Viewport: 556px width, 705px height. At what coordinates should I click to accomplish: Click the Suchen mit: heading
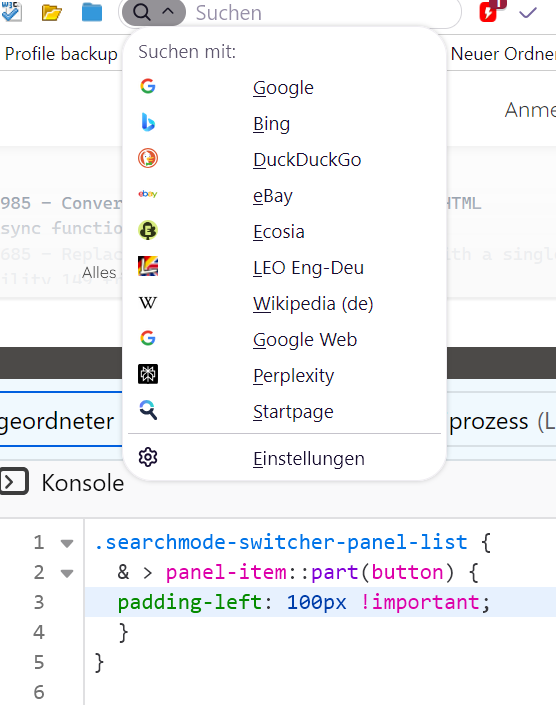pyautogui.click(x=187, y=52)
